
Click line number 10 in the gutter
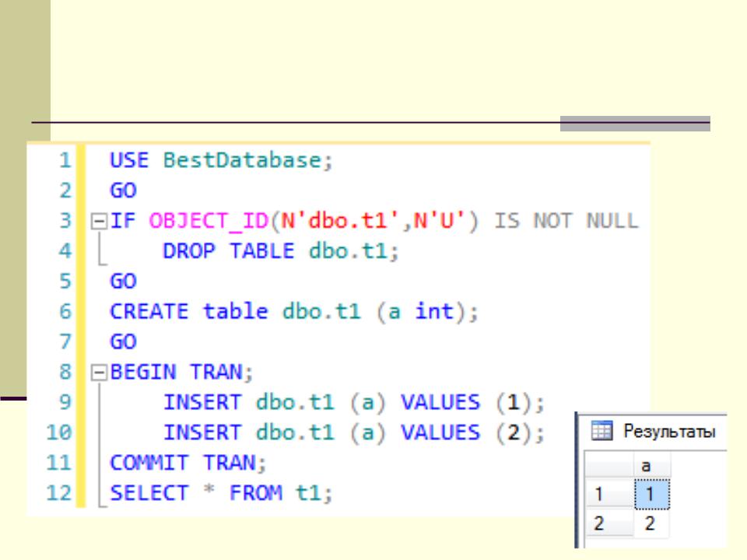tap(59, 432)
